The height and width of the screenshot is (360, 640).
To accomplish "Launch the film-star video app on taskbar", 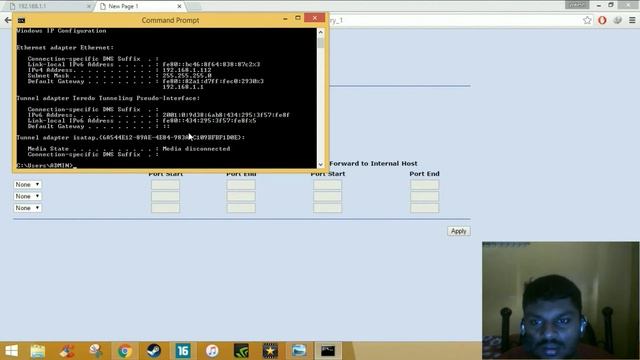I will tap(270, 351).
